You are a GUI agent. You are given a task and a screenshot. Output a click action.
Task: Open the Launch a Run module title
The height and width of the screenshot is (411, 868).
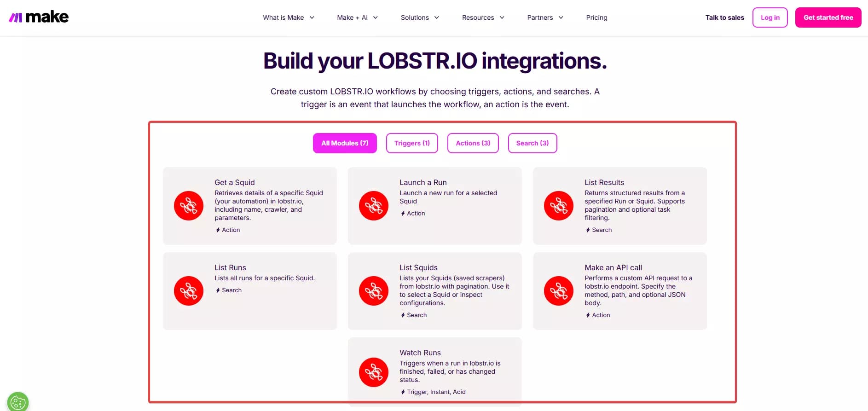tap(423, 182)
